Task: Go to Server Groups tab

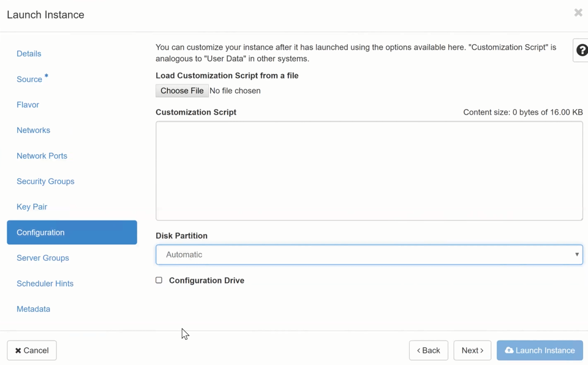Action: pyautogui.click(x=43, y=258)
